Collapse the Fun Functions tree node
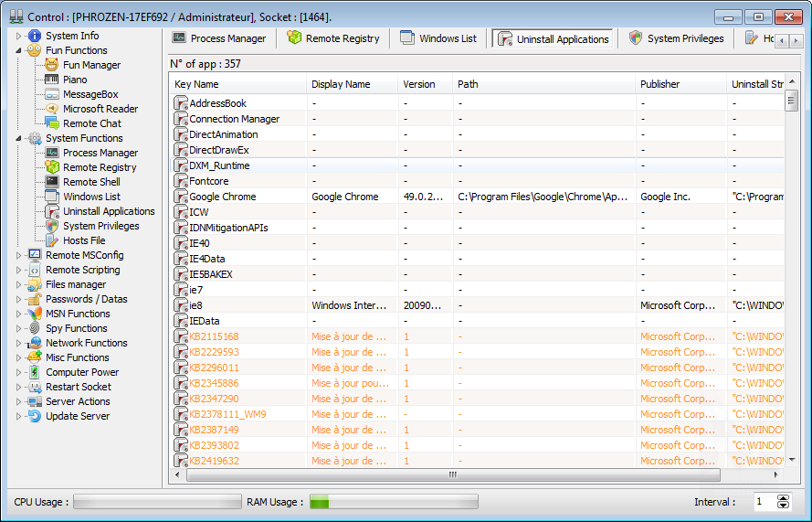This screenshot has height=522, width=812. (x=18, y=50)
